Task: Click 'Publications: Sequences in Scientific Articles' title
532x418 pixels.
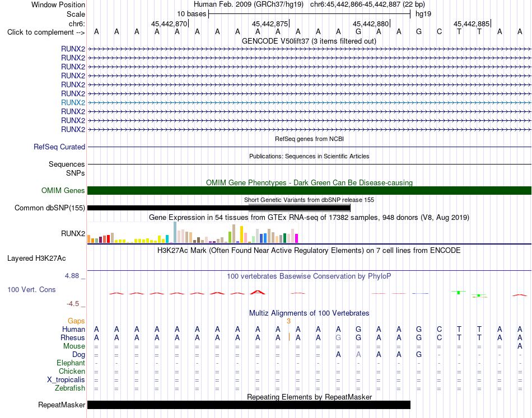Action: (309, 156)
